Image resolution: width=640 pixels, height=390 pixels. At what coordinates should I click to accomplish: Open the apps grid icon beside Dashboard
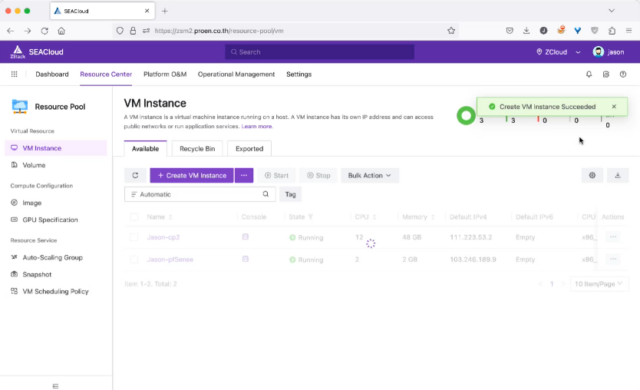click(x=14, y=74)
